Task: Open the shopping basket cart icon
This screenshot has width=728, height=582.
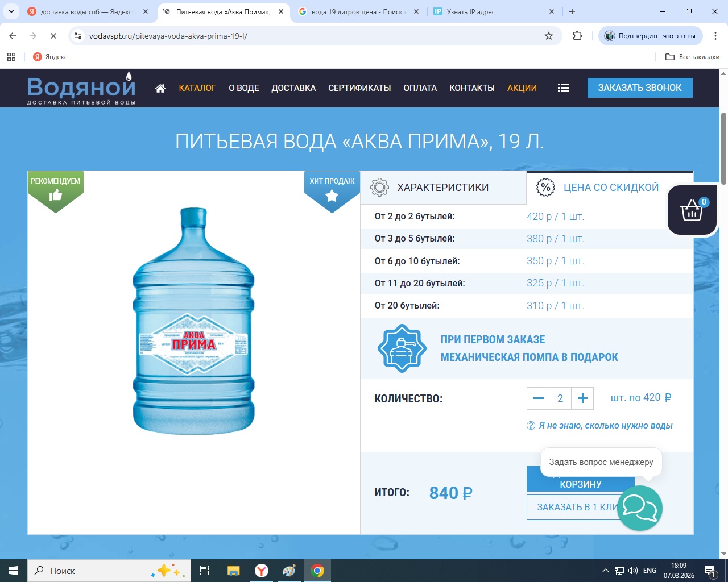Action: tap(692, 210)
